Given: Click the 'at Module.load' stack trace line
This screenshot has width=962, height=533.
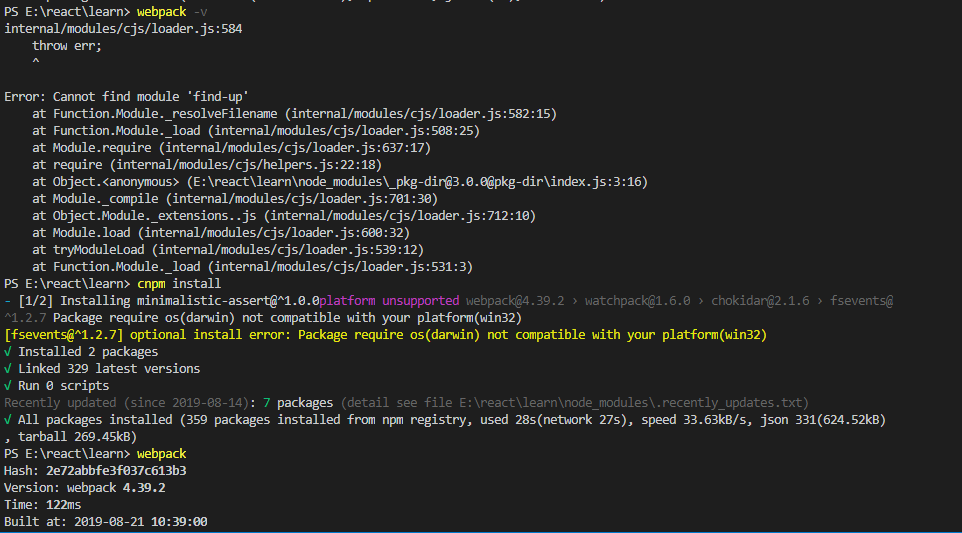Looking at the screenshot, I should [221, 233].
